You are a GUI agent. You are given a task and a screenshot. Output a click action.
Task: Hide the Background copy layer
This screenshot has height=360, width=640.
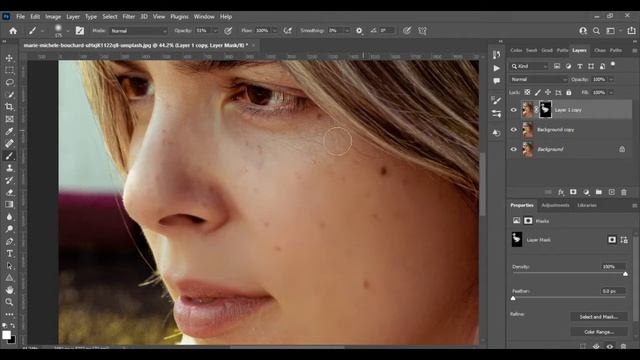514,130
